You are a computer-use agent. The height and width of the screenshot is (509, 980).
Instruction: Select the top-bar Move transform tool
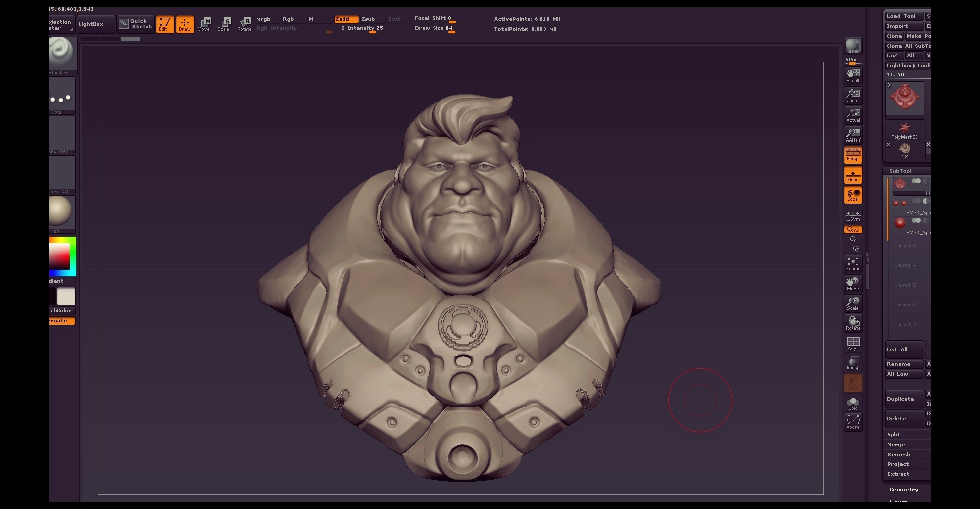point(204,24)
